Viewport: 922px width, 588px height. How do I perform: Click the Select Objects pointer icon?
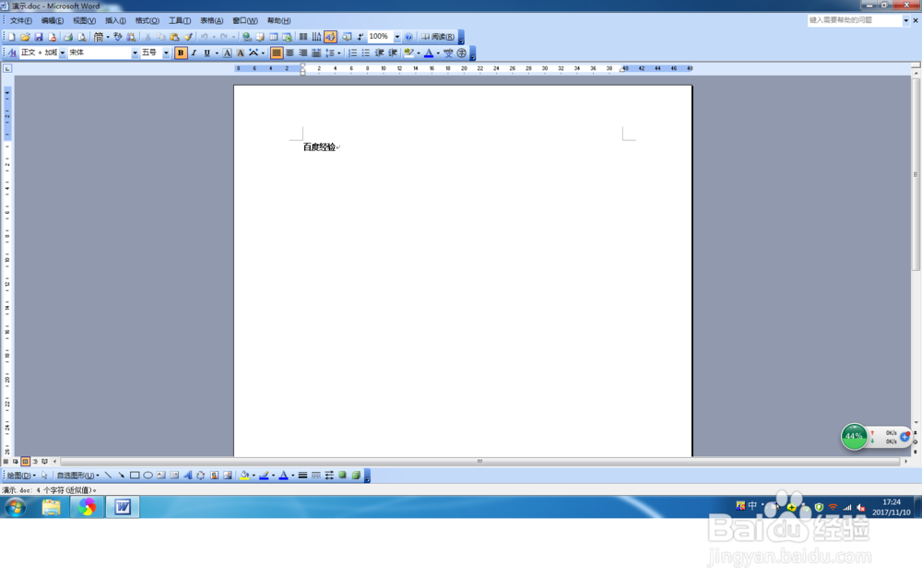(x=44, y=476)
